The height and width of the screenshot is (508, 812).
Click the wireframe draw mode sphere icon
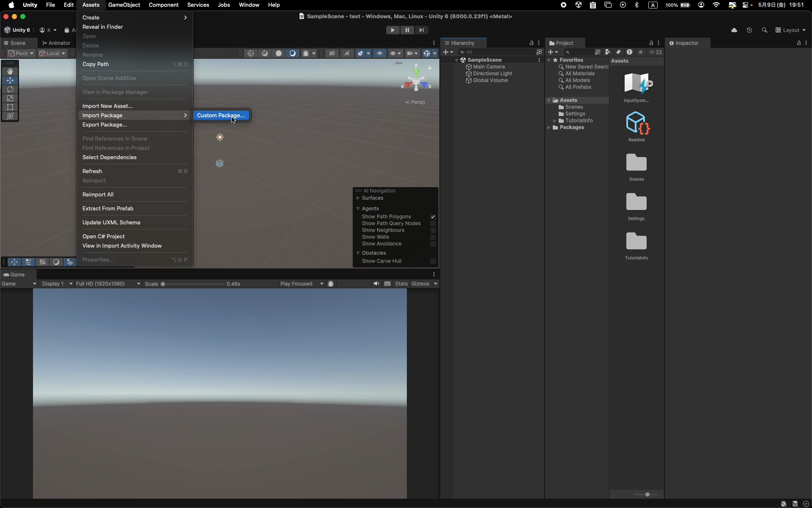pos(251,53)
